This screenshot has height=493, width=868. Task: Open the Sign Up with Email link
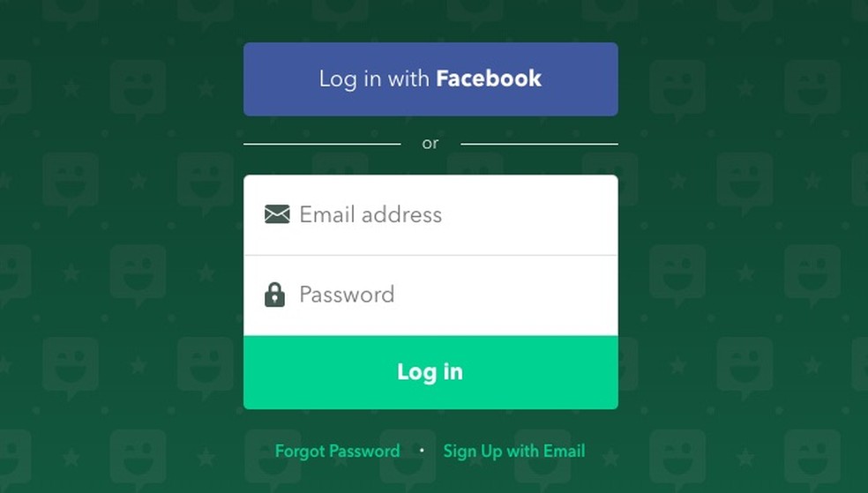click(x=513, y=451)
